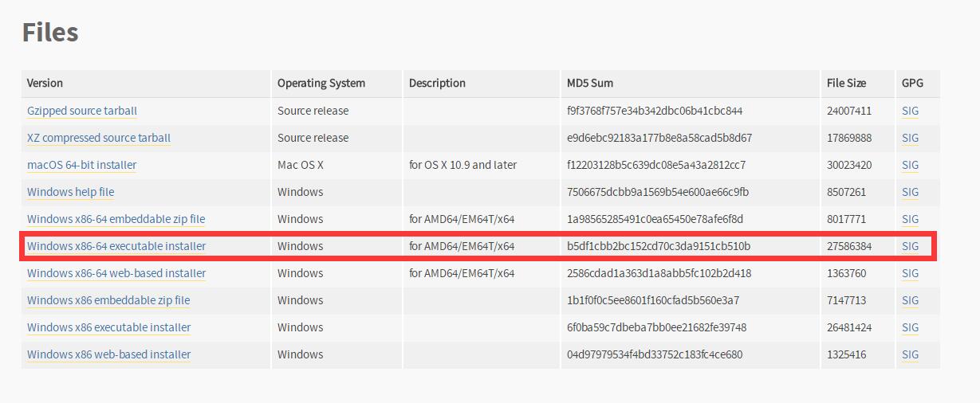Click file size 17869888
This screenshot has width=980, height=403.
849,138
